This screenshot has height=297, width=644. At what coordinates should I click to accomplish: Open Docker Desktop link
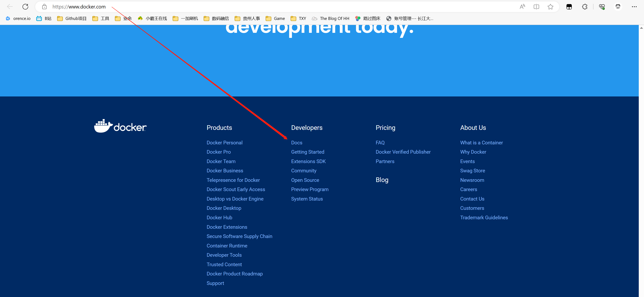click(x=224, y=208)
